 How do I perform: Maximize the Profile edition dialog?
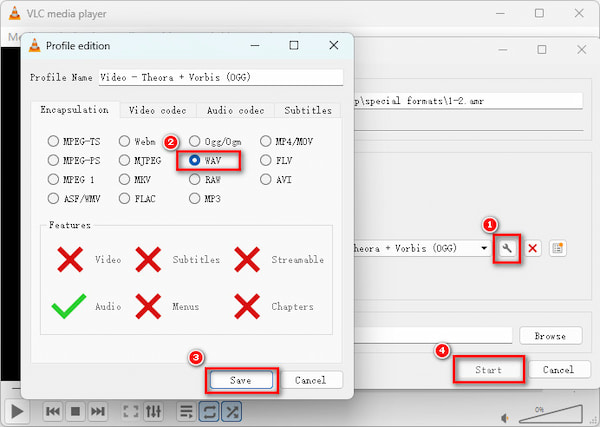pyautogui.click(x=294, y=45)
